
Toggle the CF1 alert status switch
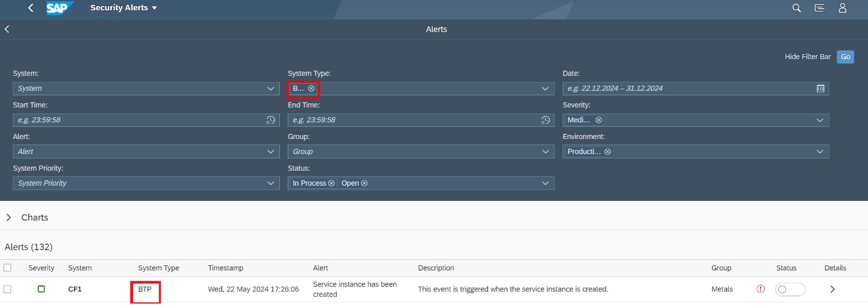790,290
